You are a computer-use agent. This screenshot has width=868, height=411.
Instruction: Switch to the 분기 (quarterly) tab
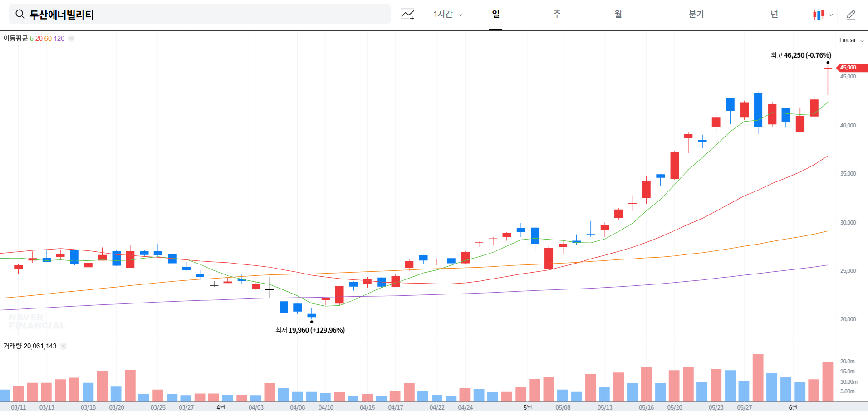pyautogui.click(x=696, y=14)
